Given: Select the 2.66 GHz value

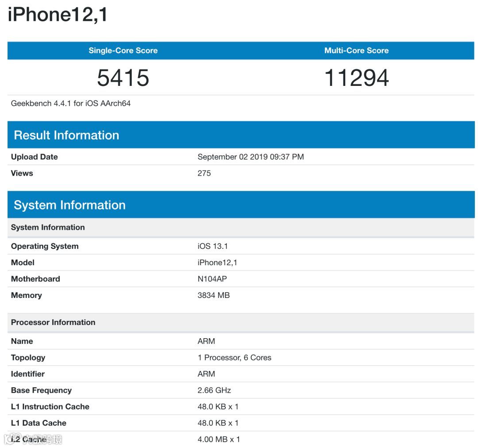Looking at the screenshot, I should coord(214,390).
